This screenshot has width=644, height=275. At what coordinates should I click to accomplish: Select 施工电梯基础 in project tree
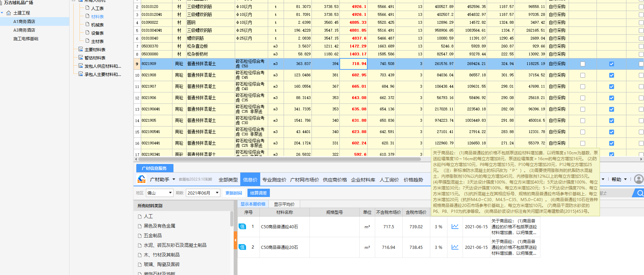[x=26, y=39]
